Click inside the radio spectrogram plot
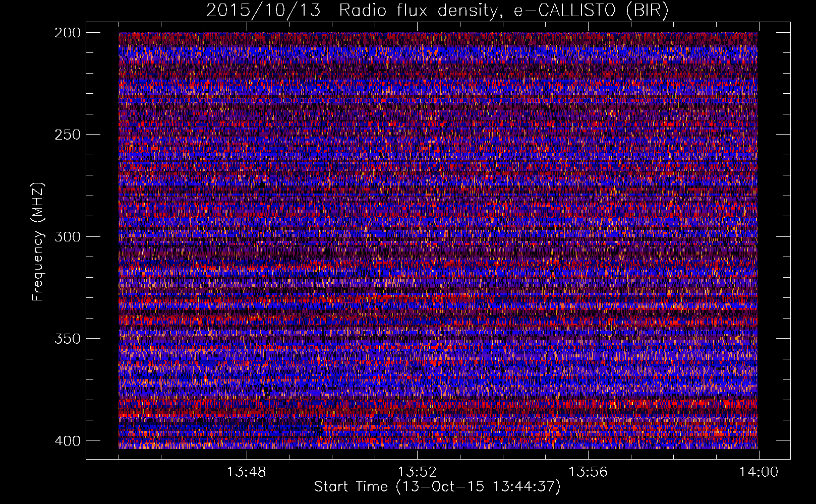This screenshot has width=816, height=504. (438, 240)
